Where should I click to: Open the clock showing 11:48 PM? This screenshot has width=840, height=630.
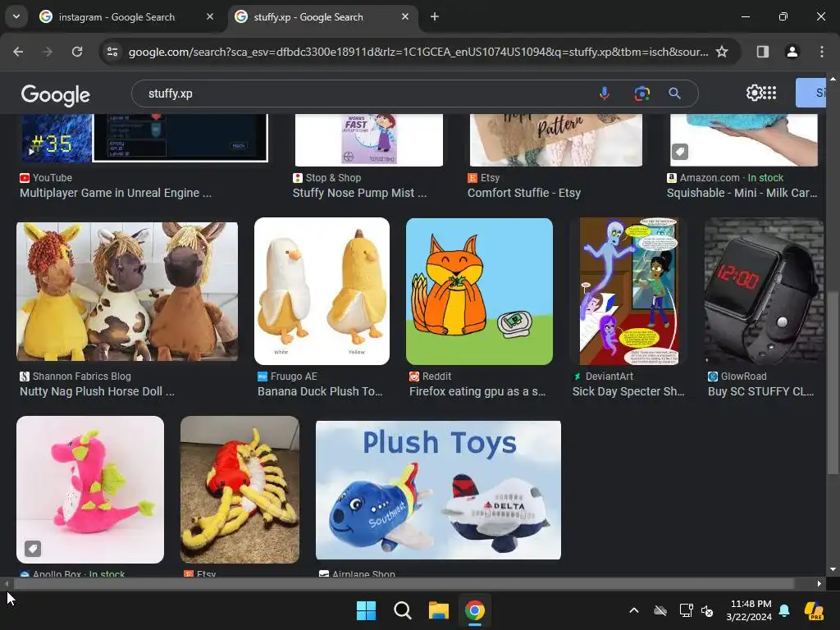(749, 610)
